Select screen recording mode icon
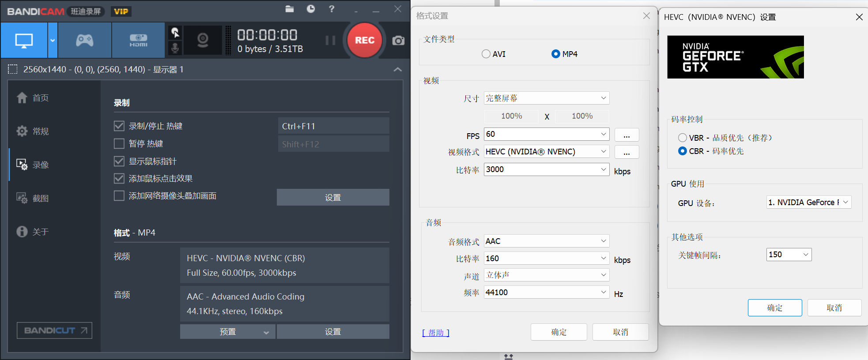The height and width of the screenshot is (360, 868). click(x=24, y=41)
